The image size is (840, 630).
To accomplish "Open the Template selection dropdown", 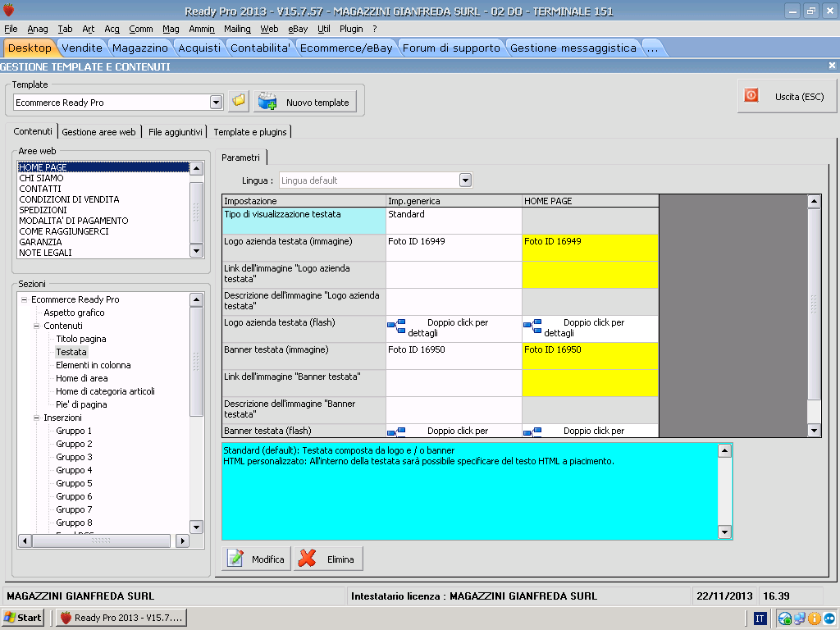I will 217,102.
